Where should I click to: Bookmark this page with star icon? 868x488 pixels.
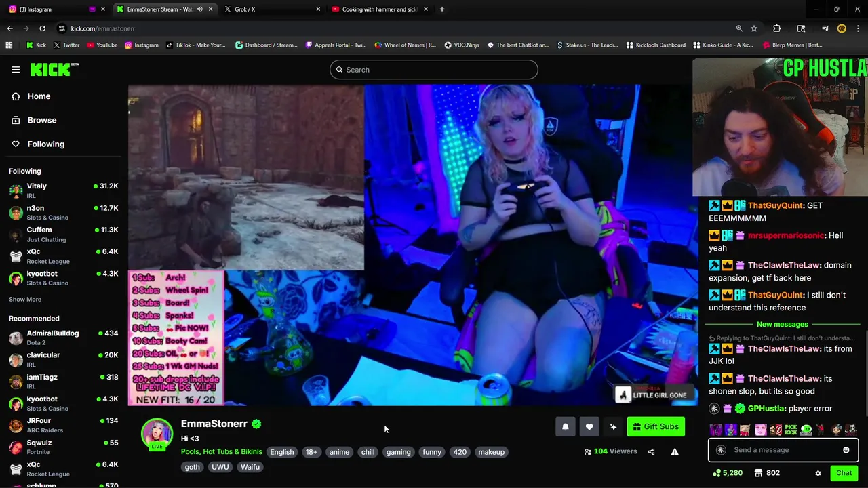pos(754,28)
